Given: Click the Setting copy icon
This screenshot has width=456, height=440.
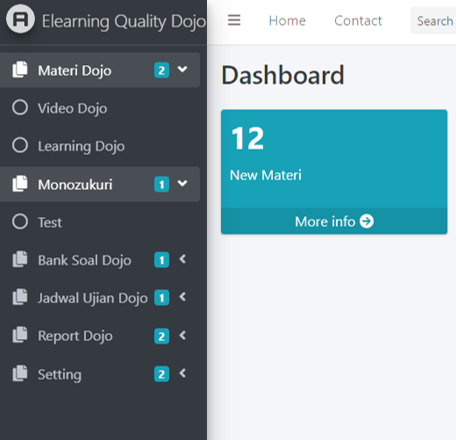Looking at the screenshot, I should [x=20, y=373].
